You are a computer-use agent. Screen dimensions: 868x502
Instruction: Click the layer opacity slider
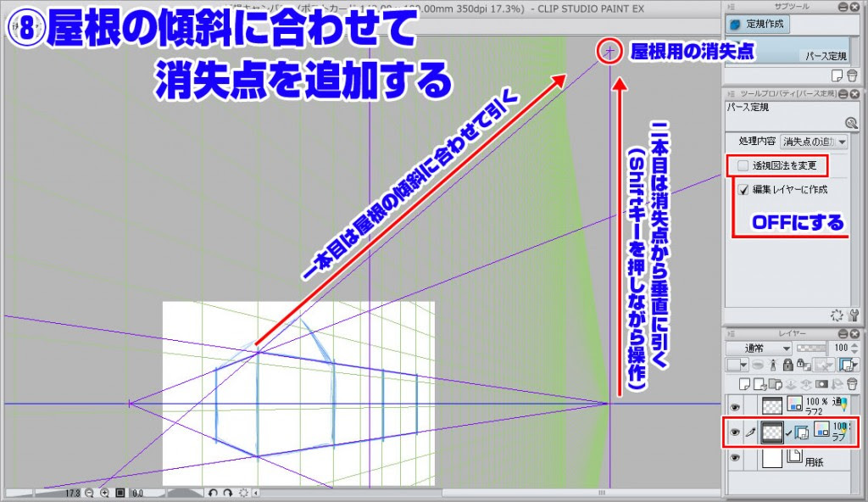click(811, 348)
